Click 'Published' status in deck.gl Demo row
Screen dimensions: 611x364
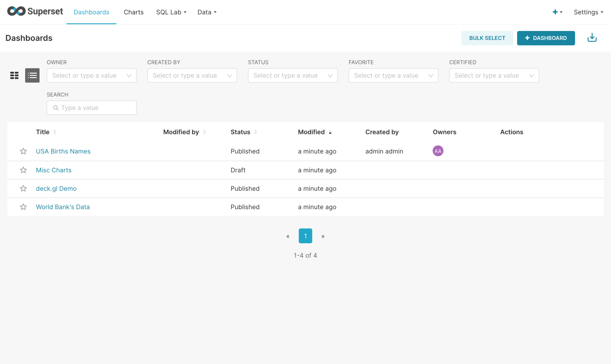[x=245, y=188]
